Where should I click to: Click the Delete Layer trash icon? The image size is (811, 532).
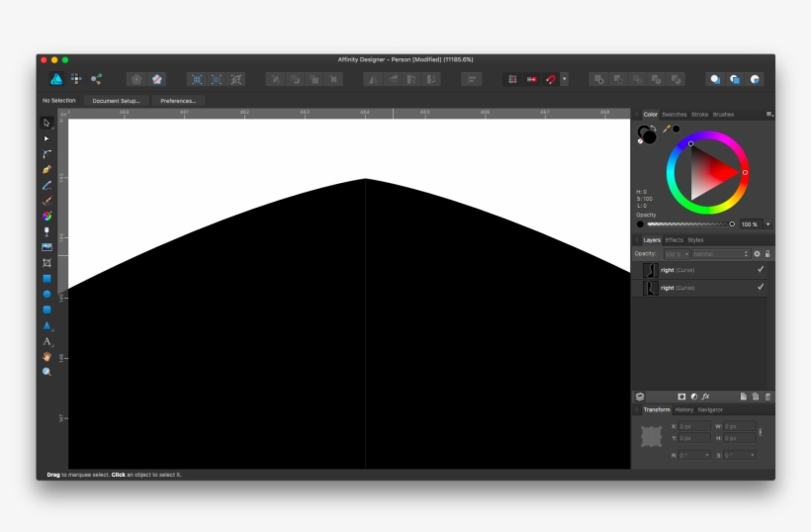click(x=767, y=397)
